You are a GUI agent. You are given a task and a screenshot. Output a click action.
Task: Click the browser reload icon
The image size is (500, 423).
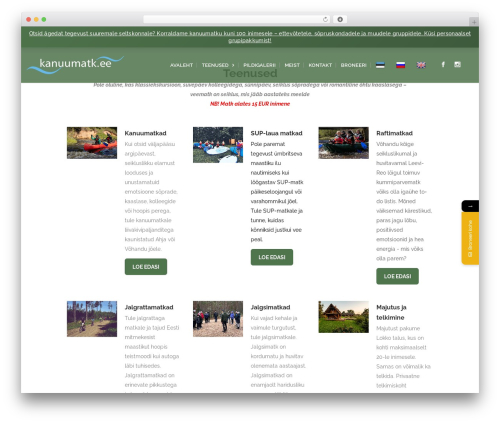tap(325, 19)
